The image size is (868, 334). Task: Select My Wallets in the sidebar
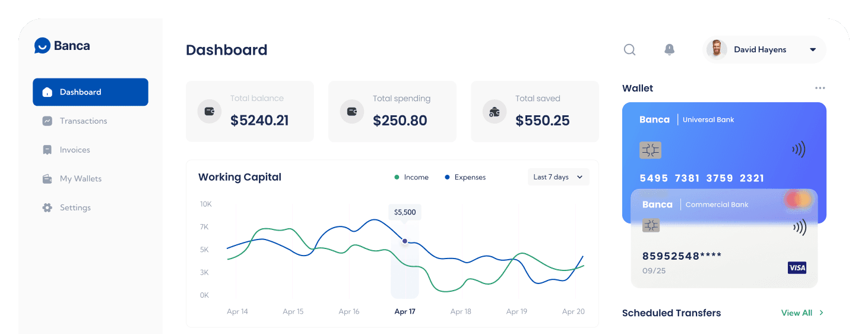tap(80, 179)
